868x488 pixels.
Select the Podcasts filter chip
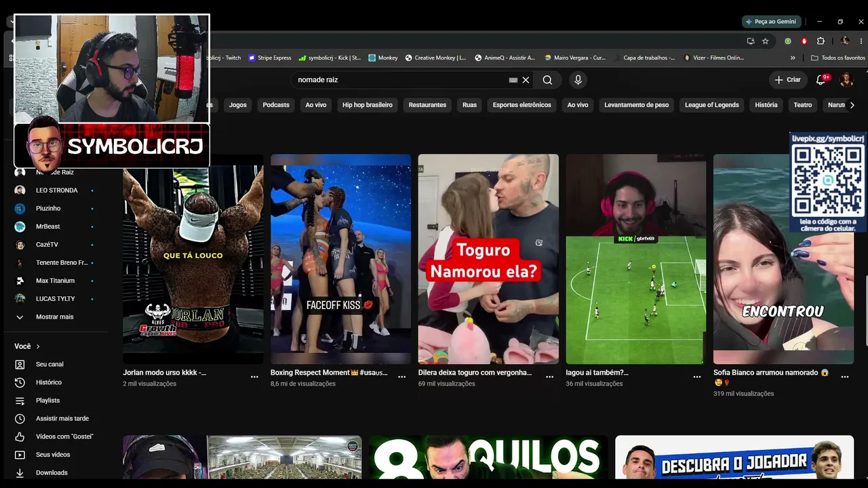point(276,105)
